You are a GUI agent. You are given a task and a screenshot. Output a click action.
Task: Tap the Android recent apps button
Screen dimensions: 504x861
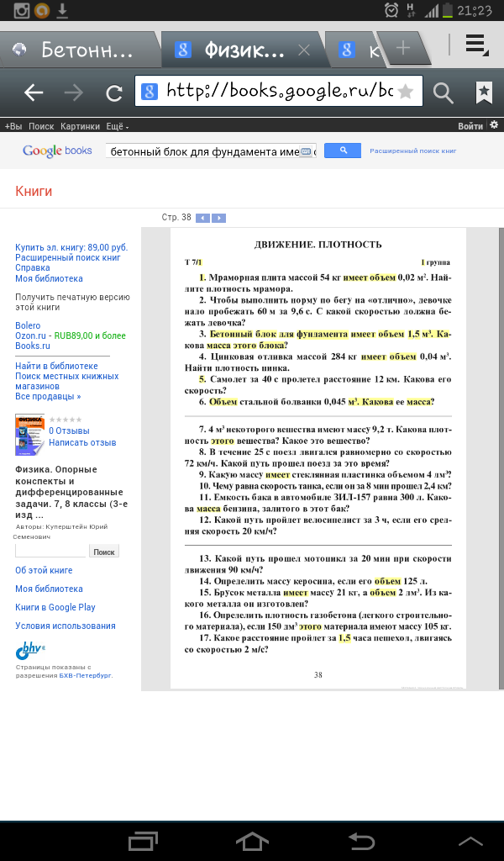pos(143,841)
